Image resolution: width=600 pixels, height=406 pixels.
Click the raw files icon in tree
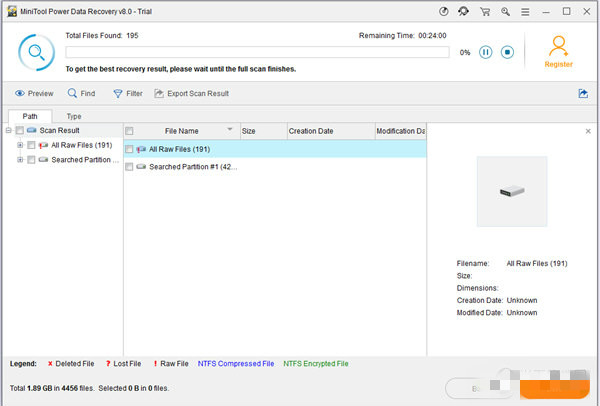click(43, 145)
